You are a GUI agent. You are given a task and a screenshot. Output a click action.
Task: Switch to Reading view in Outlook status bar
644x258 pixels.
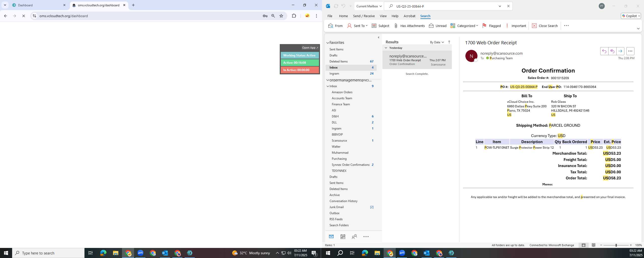click(x=593, y=245)
